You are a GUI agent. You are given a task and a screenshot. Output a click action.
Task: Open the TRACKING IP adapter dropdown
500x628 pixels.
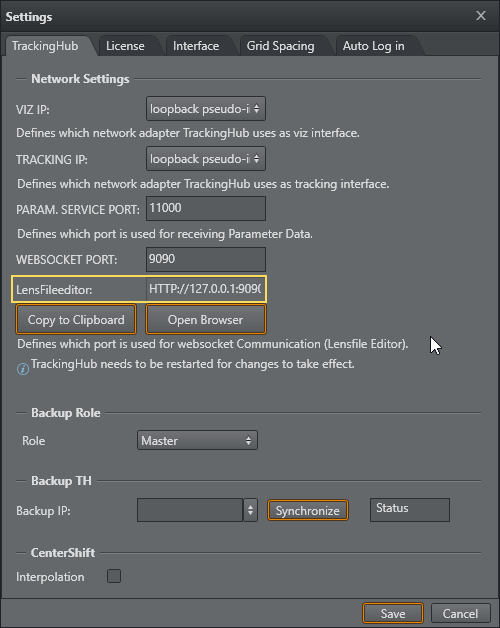[x=206, y=159]
